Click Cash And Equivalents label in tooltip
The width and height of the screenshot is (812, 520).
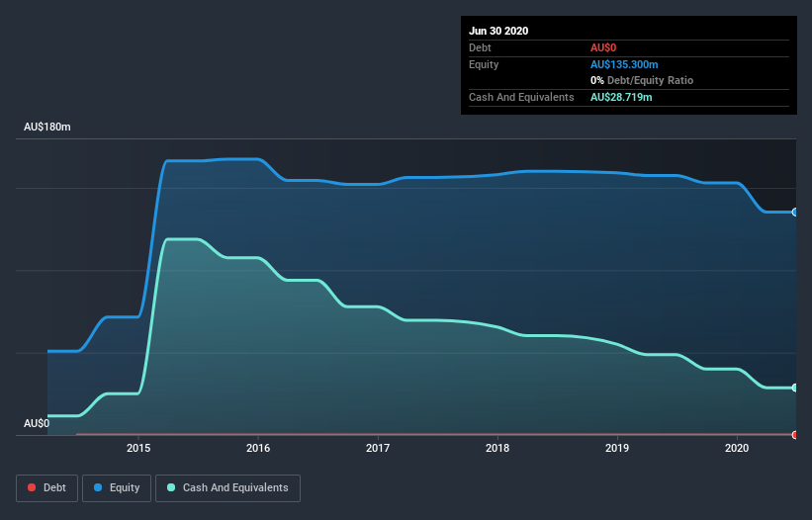(x=521, y=97)
